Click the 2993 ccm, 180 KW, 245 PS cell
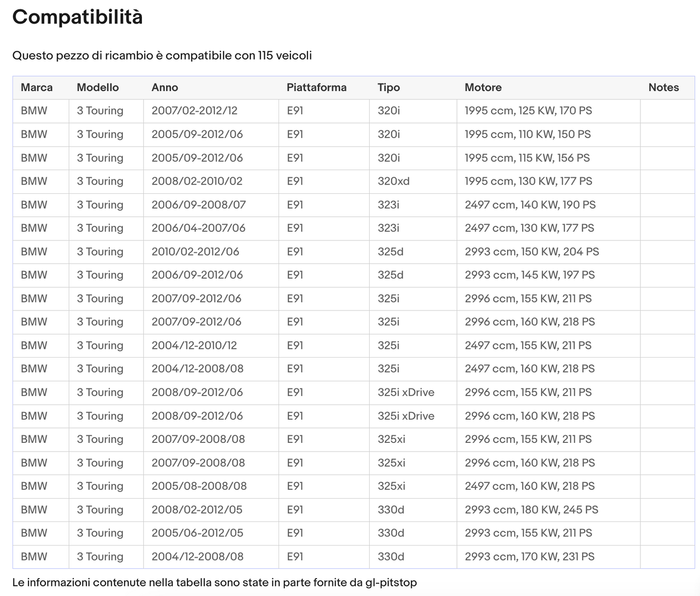Image resolution: width=700 pixels, height=596 pixels. pyautogui.click(x=548, y=510)
